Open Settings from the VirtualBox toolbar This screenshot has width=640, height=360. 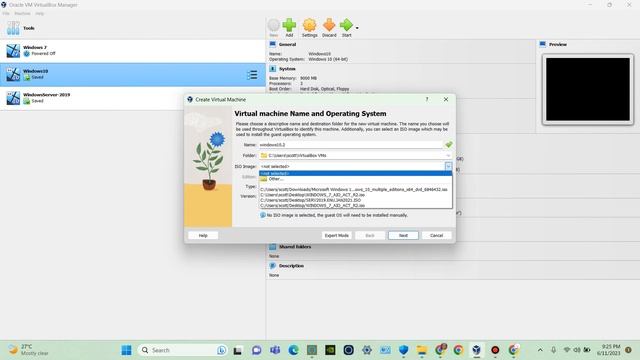click(x=309, y=27)
